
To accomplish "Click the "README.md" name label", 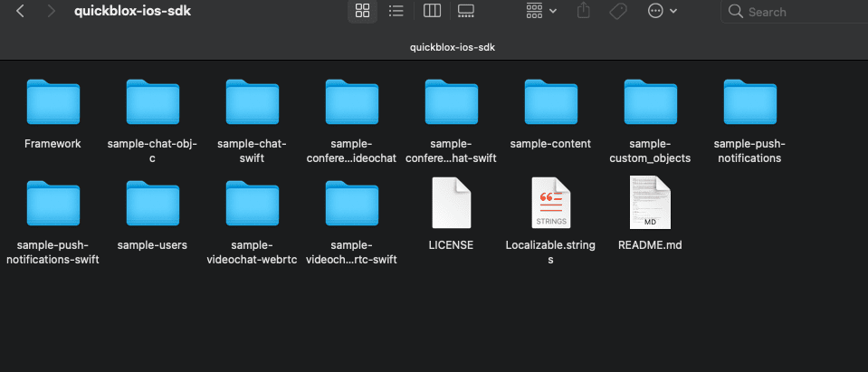I will click(650, 245).
